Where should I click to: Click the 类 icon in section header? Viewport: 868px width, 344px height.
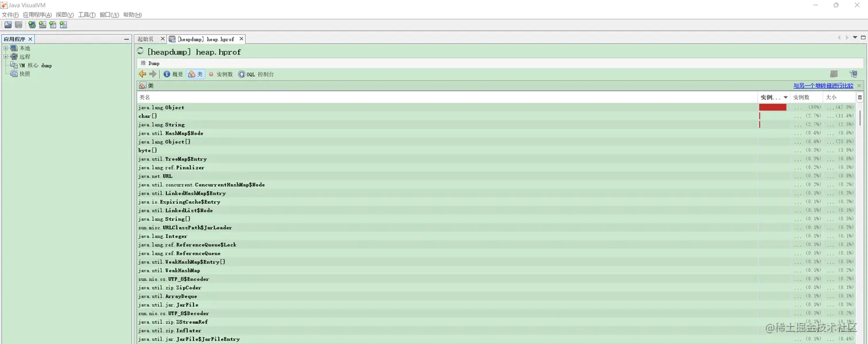[x=142, y=85]
